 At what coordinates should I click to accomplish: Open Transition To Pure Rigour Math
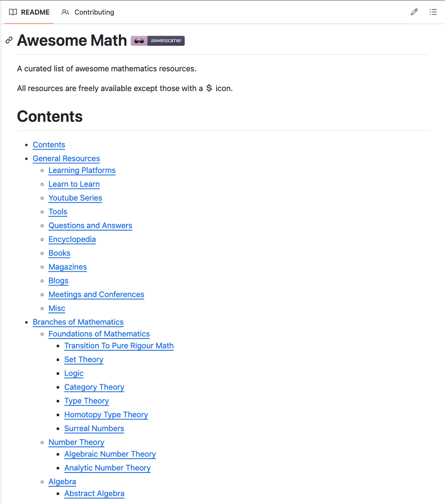pos(119,346)
